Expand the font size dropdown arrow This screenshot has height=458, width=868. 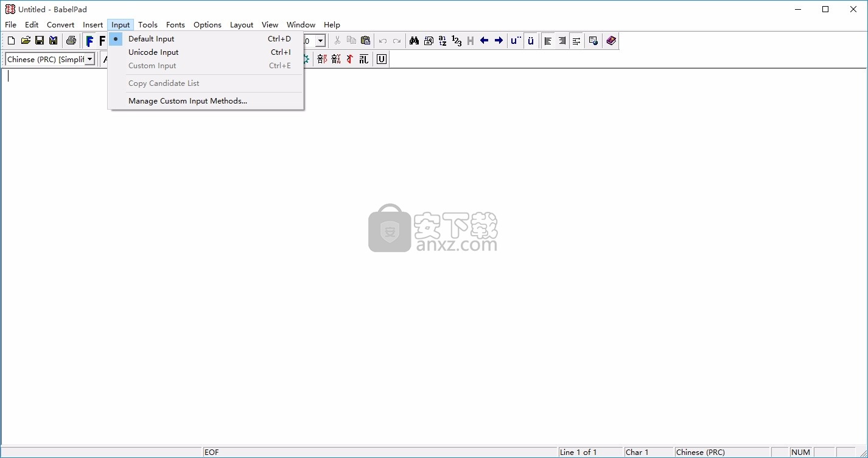coord(320,41)
